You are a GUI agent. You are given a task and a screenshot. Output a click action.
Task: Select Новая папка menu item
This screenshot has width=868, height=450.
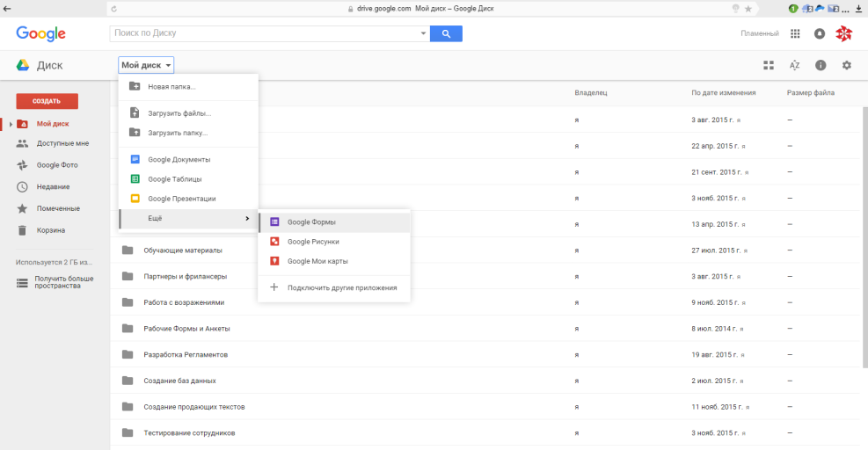188,87
